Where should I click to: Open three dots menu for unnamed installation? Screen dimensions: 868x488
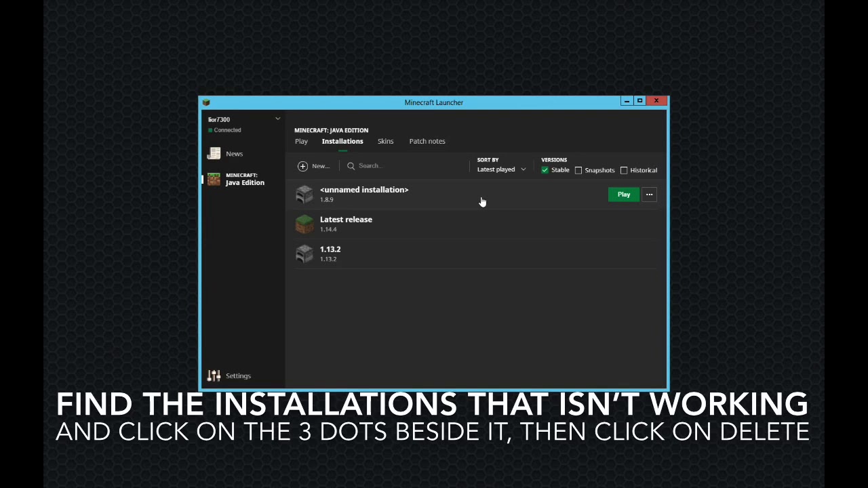pyautogui.click(x=649, y=195)
